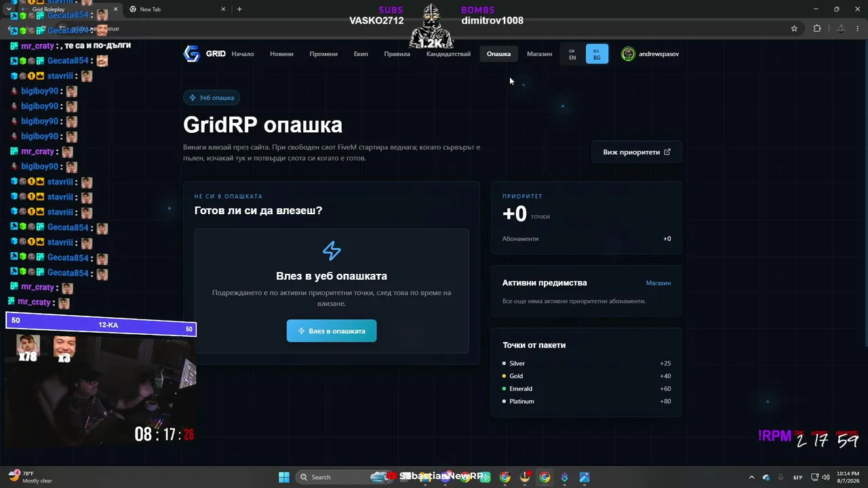This screenshot has width=868, height=488.
Task: Switch site language to BG
Action: (597, 54)
